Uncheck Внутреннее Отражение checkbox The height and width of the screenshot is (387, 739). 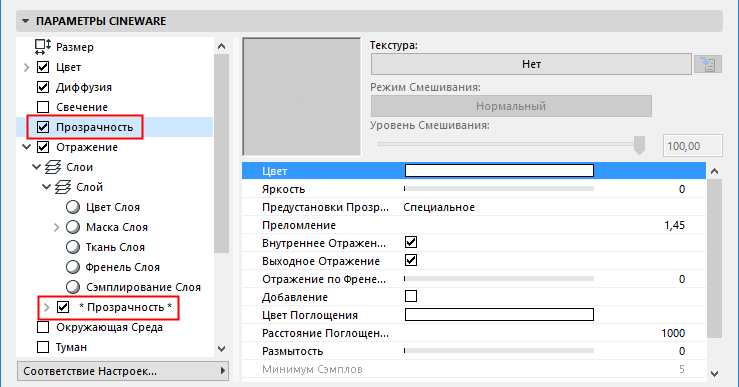(411, 242)
